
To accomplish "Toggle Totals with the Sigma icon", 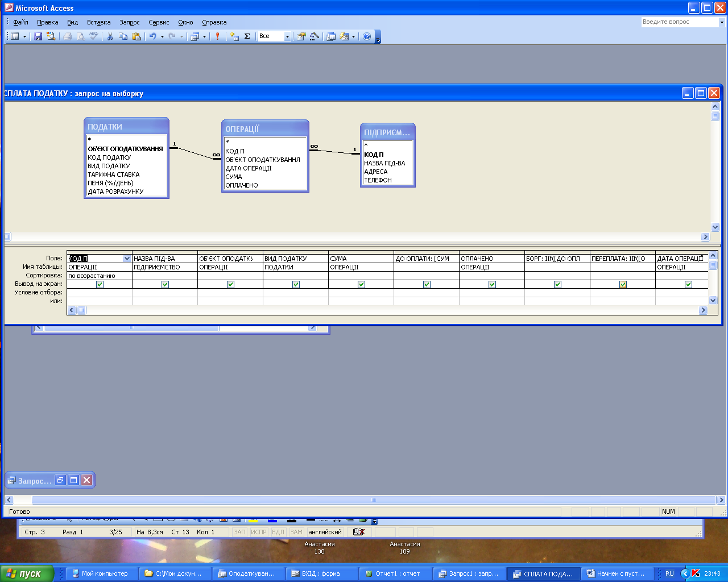I will 247,36.
